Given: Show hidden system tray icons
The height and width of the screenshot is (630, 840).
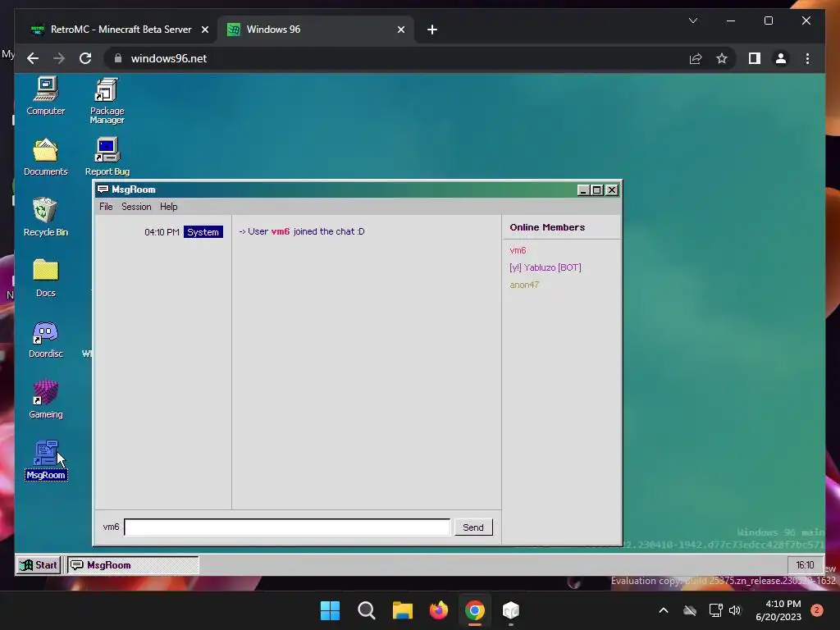Looking at the screenshot, I should [x=663, y=610].
